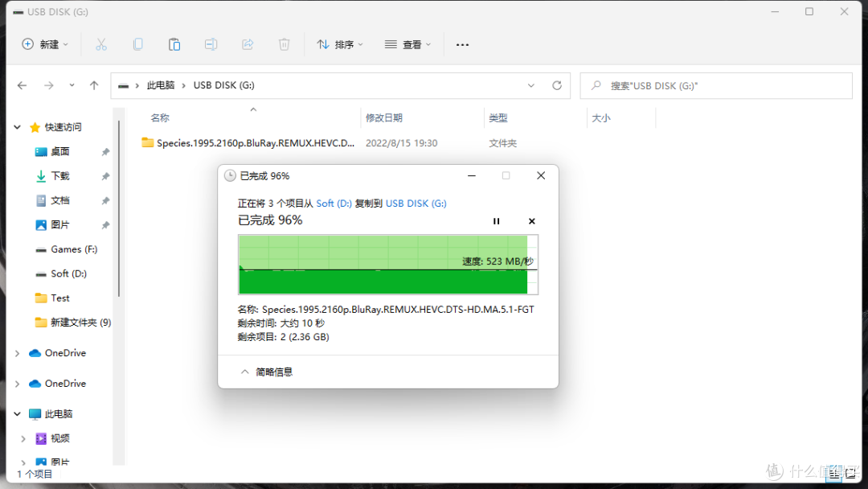868x489 pixels.
Task: Refresh the USB DISK folder view
Action: (557, 85)
